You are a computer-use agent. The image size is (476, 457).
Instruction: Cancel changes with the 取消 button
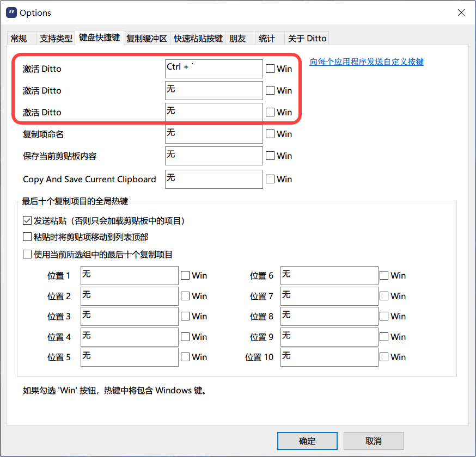(374, 441)
